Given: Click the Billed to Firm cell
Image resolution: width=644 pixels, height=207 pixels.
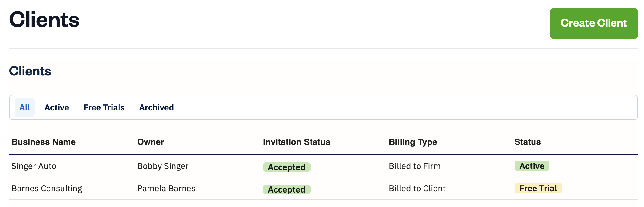Looking at the screenshot, I should tap(415, 166).
